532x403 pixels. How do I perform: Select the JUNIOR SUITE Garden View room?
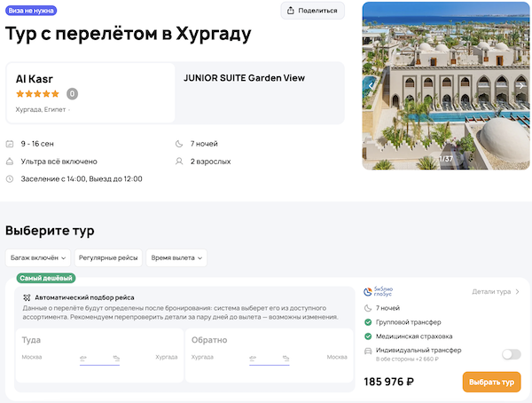[x=244, y=78]
